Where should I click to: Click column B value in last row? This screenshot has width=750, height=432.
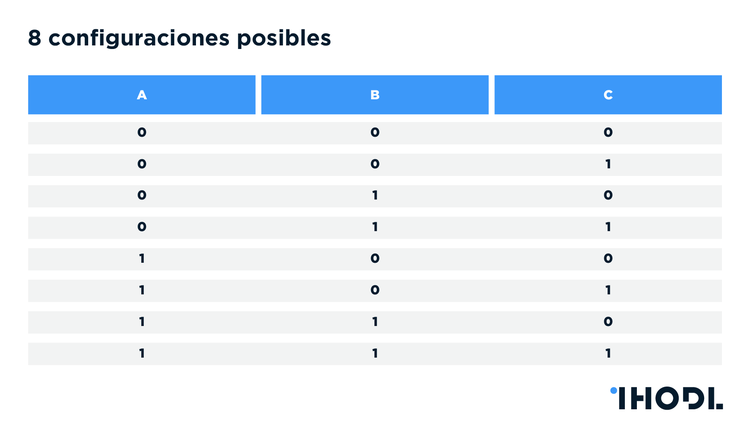click(375, 353)
